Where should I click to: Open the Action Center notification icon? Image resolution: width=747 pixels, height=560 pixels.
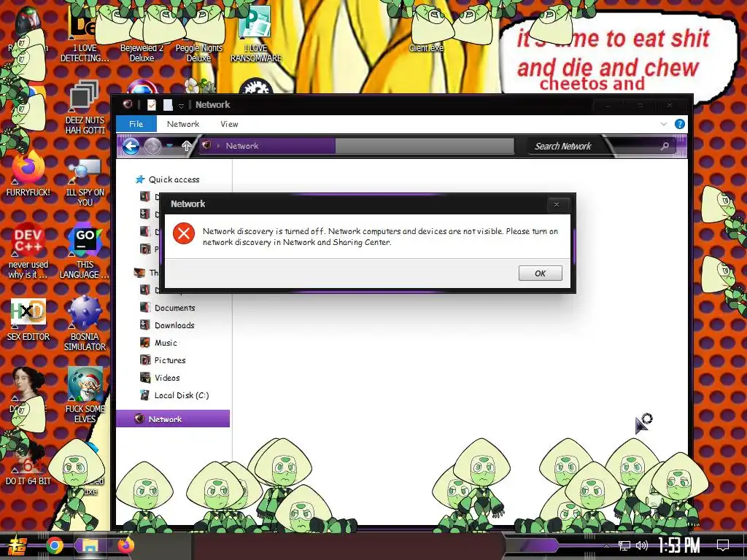click(723, 545)
